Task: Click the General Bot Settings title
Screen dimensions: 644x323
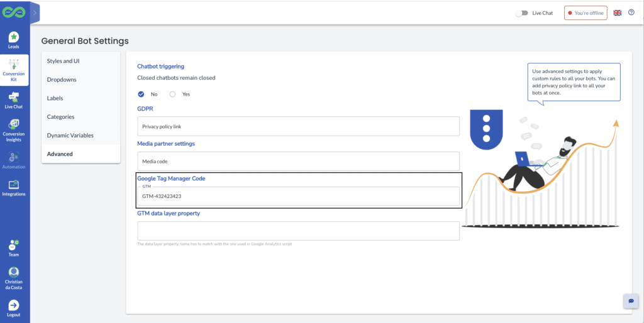Action: point(85,41)
